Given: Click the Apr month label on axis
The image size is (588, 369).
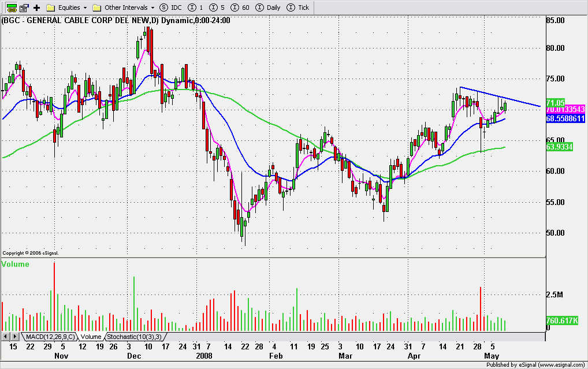Looking at the screenshot, I should pos(414,356).
